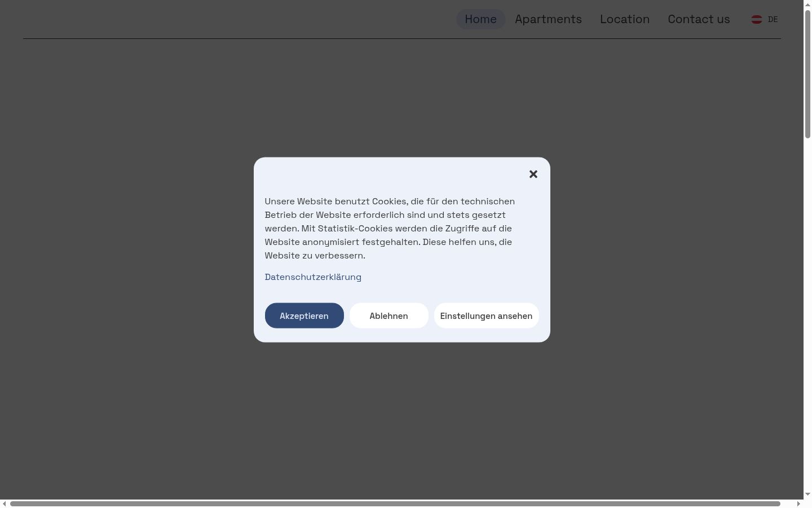This screenshot has width=812, height=508.
Task: Open the Apartments menu item
Action: point(548,19)
